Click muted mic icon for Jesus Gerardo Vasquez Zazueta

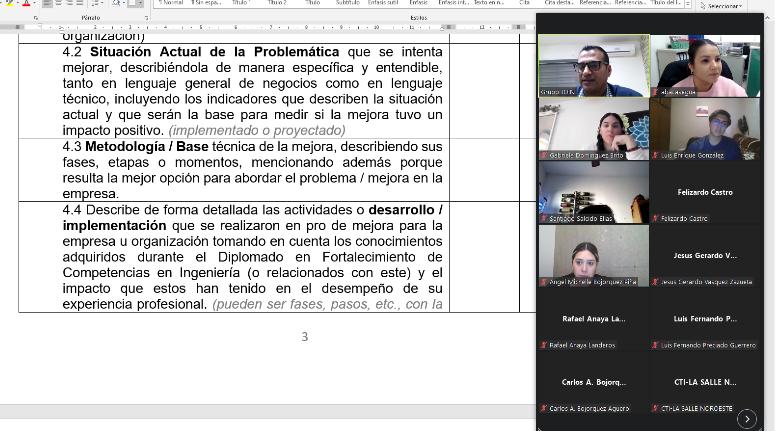tap(655, 282)
